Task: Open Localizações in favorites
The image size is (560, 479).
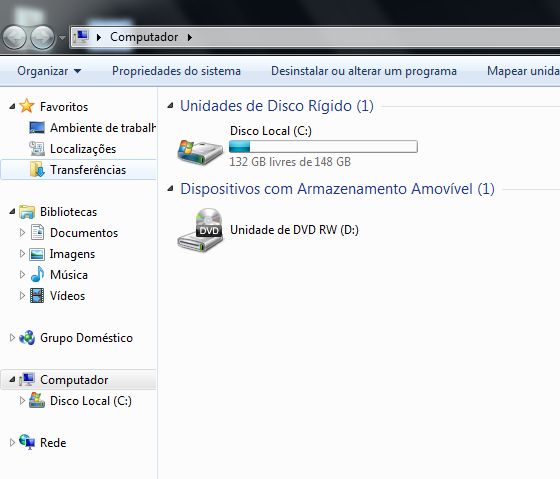Action: 83,149
